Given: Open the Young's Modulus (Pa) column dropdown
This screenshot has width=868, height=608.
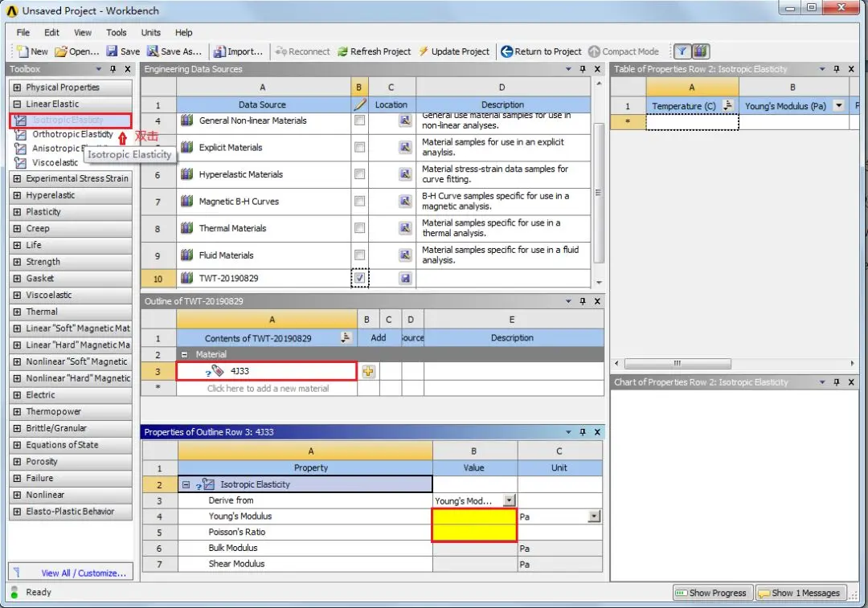Looking at the screenshot, I should pyautogui.click(x=839, y=106).
